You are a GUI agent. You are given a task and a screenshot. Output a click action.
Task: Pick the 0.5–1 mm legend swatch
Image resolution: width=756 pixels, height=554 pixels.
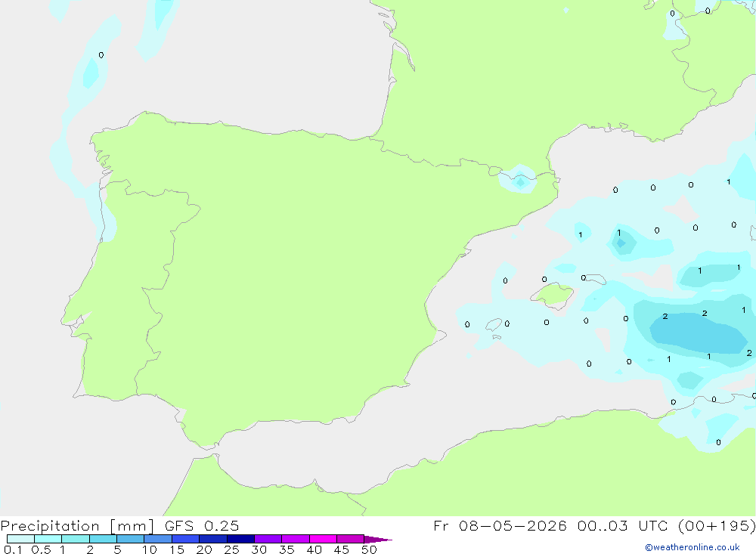(x=48, y=539)
